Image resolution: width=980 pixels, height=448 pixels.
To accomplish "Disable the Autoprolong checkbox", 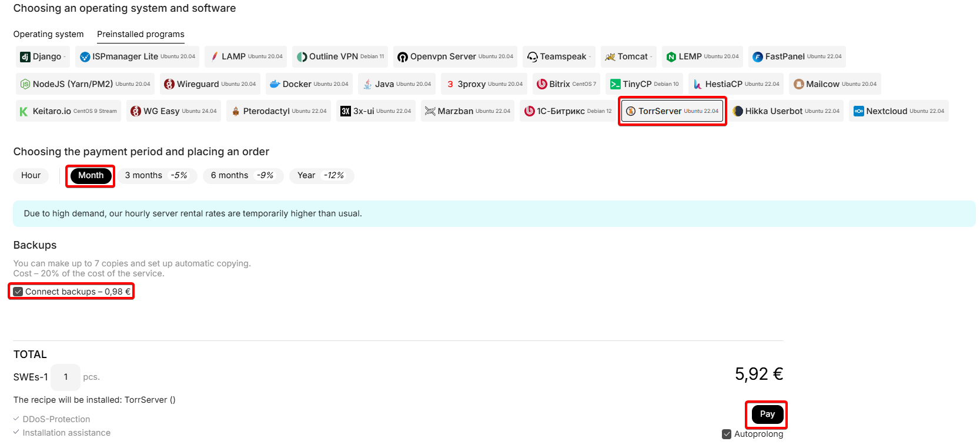I will [727, 434].
